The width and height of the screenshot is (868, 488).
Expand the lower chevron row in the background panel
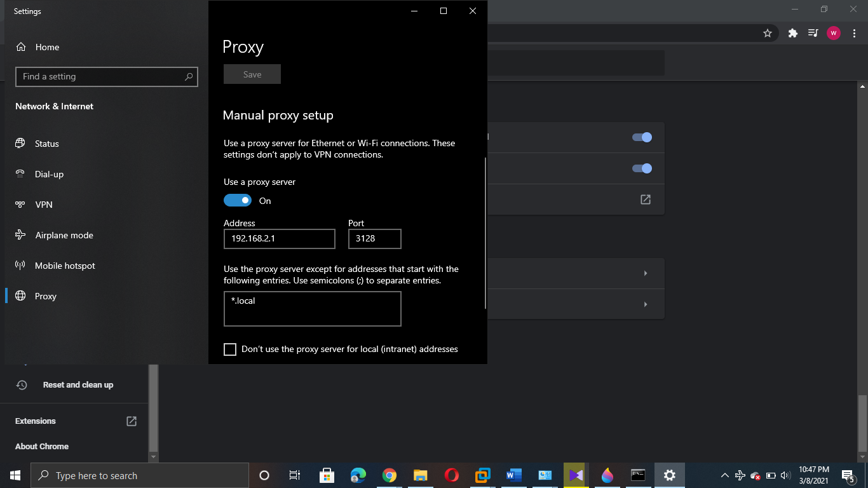click(x=645, y=304)
